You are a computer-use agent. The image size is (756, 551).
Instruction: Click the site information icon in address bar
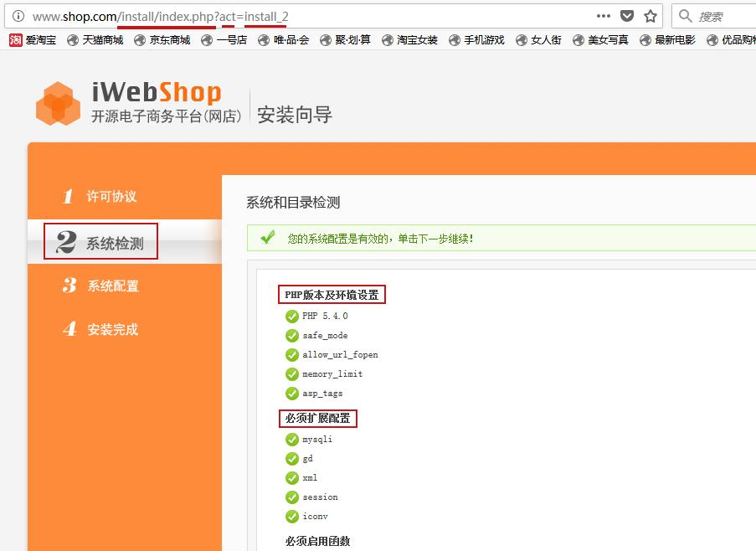tap(18, 16)
